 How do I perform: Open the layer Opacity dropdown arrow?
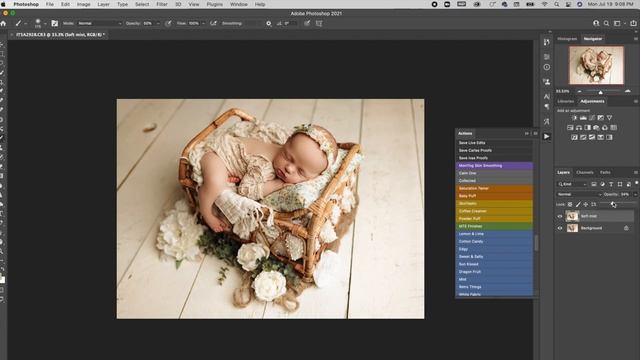(635, 194)
